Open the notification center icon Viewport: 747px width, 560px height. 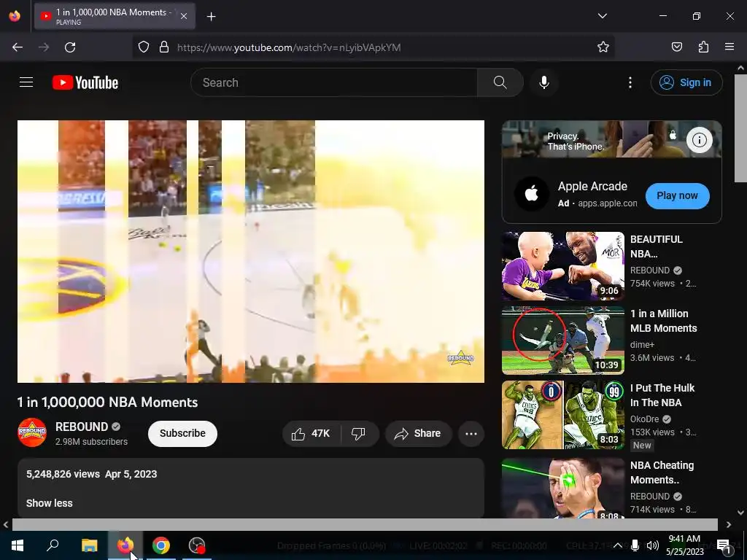pos(724,545)
